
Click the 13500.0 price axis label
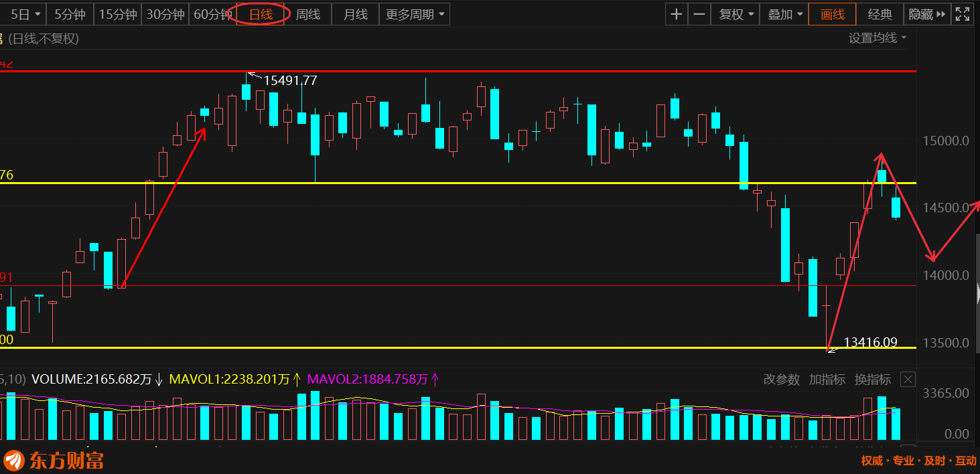click(947, 343)
